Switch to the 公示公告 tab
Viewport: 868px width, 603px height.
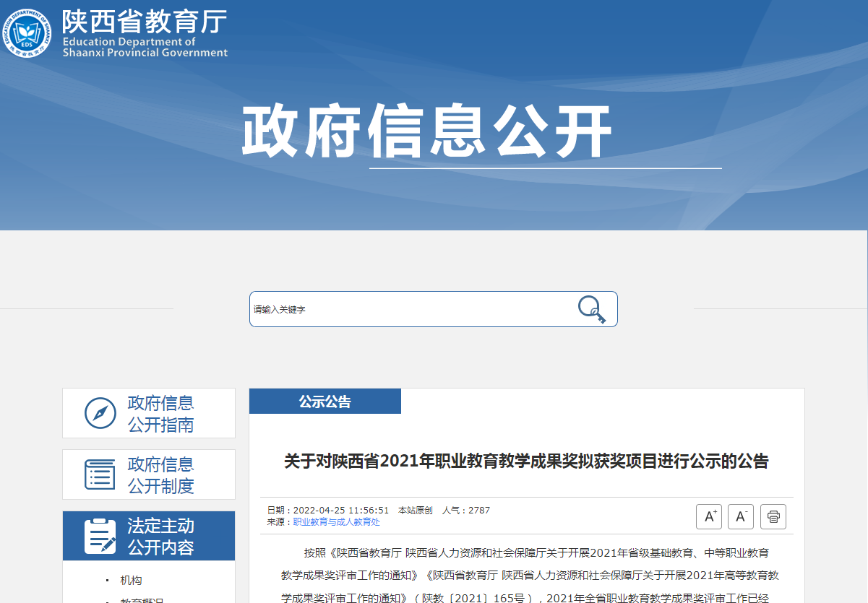coord(325,402)
